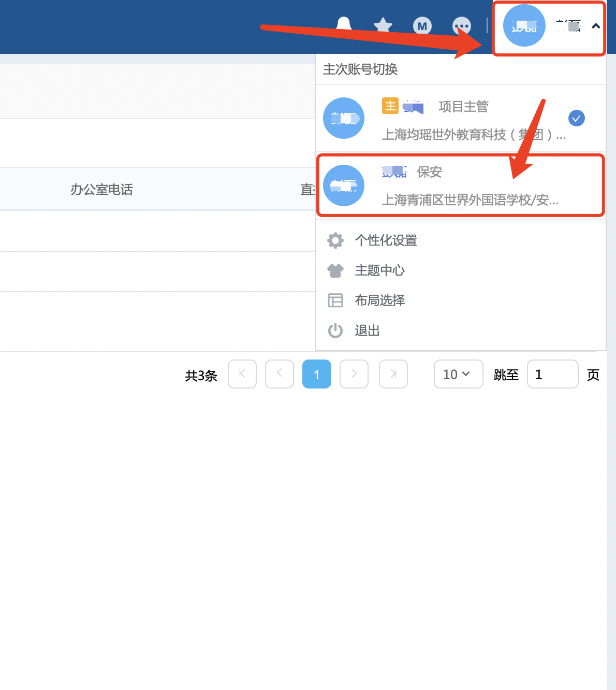This screenshot has height=690, width=616.
Task: Click the star favorites icon
Action: pos(383,25)
